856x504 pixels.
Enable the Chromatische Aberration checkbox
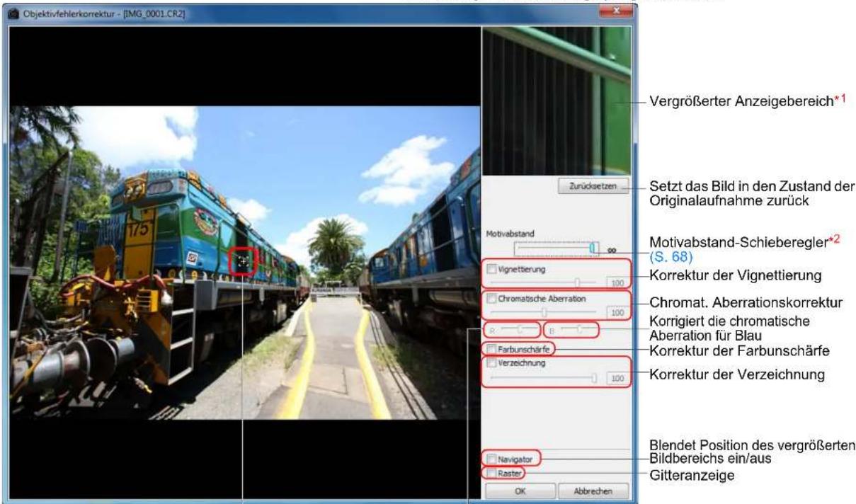click(493, 299)
